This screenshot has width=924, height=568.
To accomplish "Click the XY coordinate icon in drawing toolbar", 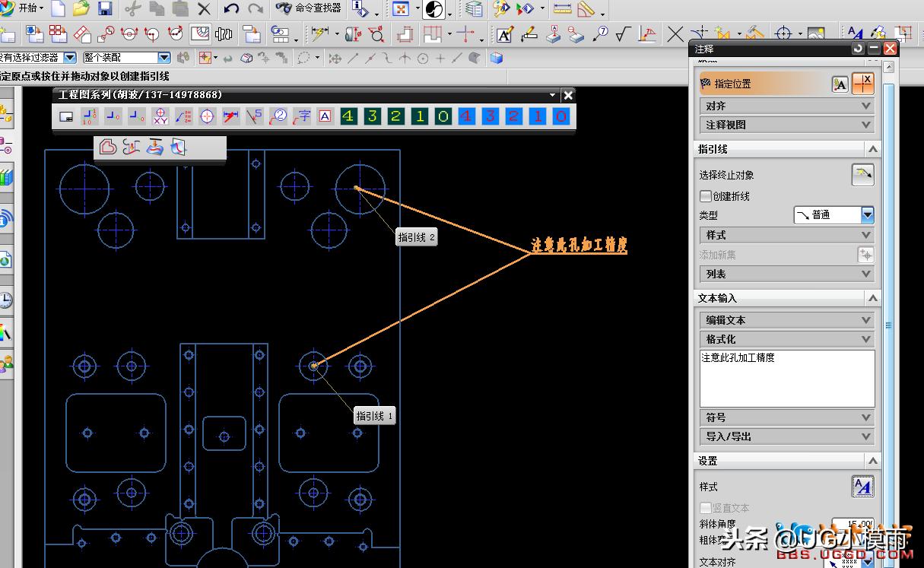I will point(160,116).
